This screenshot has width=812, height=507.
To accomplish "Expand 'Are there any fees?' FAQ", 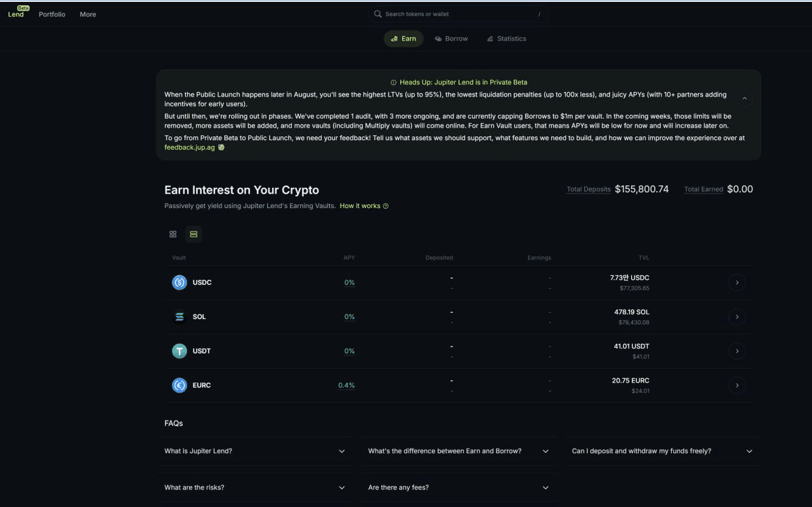I will tap(458, 487).
